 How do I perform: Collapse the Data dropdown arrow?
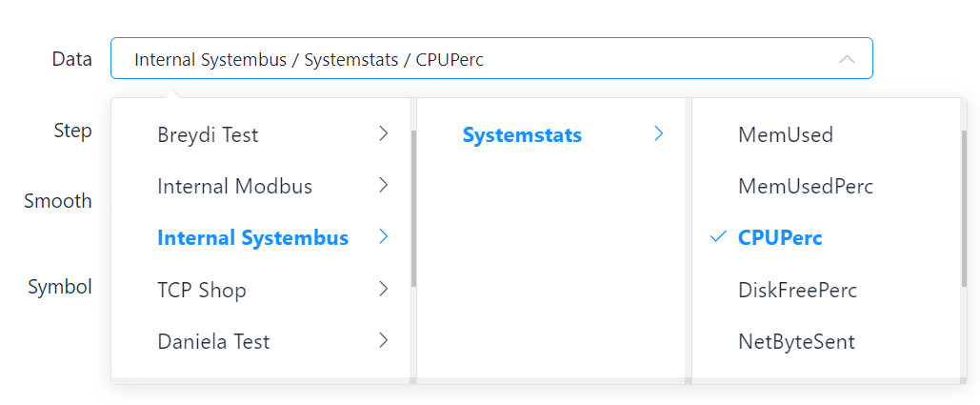pos(847,59)
